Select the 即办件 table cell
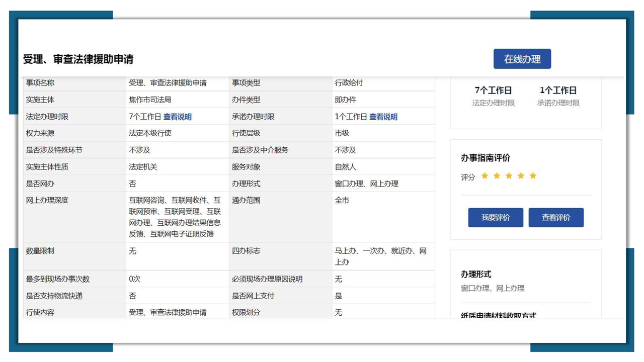 pos(345,100)
